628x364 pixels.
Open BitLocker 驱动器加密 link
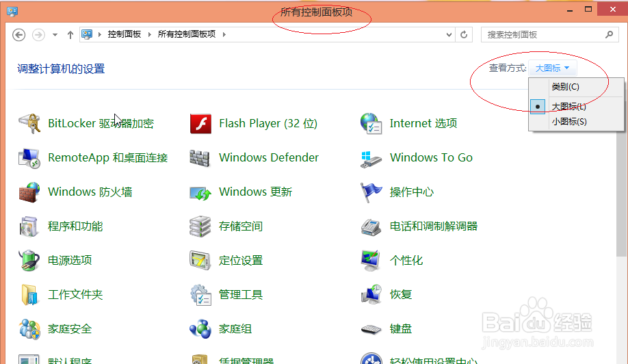point(101,123)
